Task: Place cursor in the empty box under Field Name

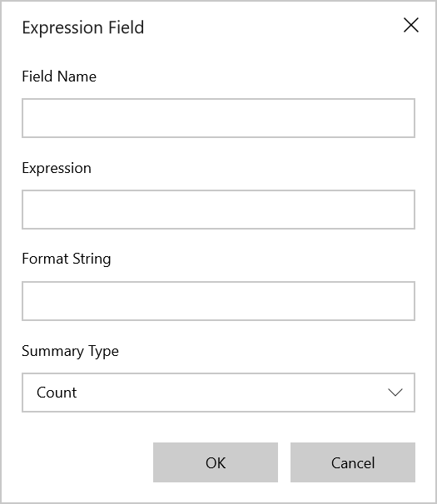Action: [x=218, y=118]
